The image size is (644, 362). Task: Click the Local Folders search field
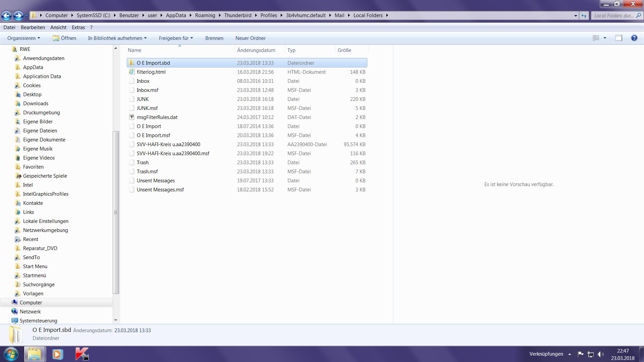(x=613, y=15)
